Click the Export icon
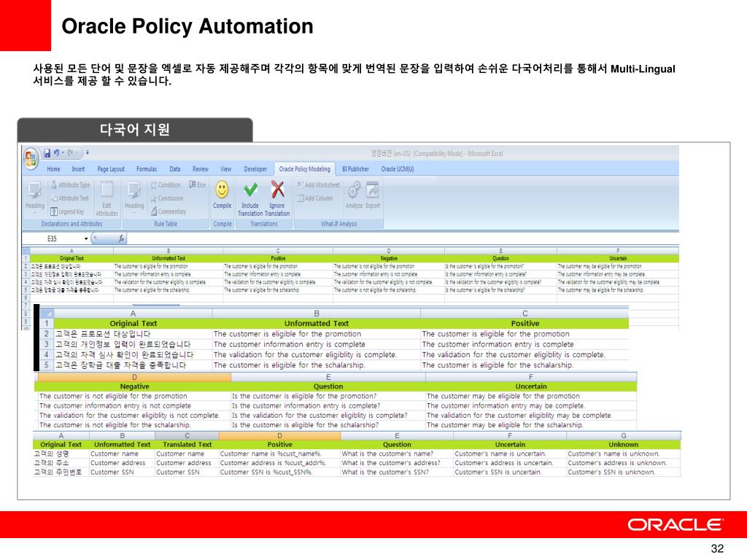Screen dimensions: 747x560 [x=373, y=190]
